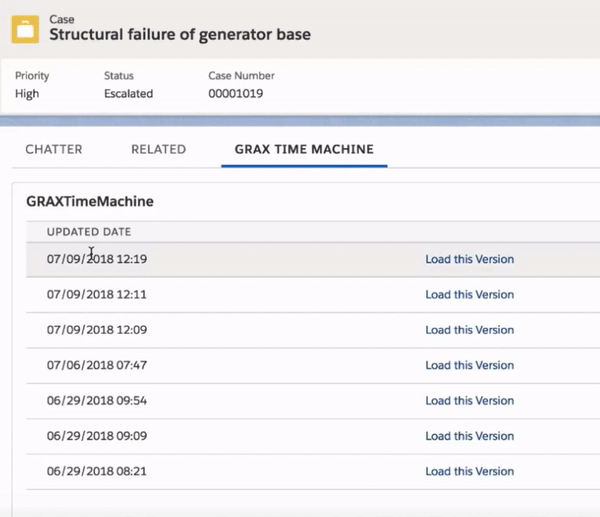600x517 pixels.
Task: Open the Chatter tab
Action: 54,149
